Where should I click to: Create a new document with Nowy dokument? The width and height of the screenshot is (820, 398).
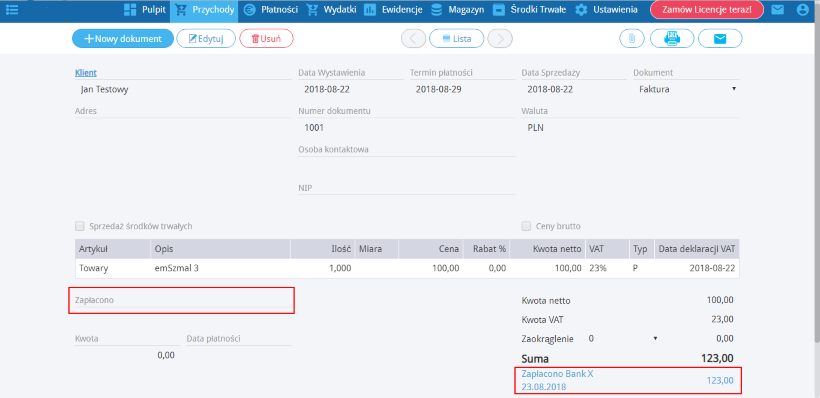click(x=123, y=39)
